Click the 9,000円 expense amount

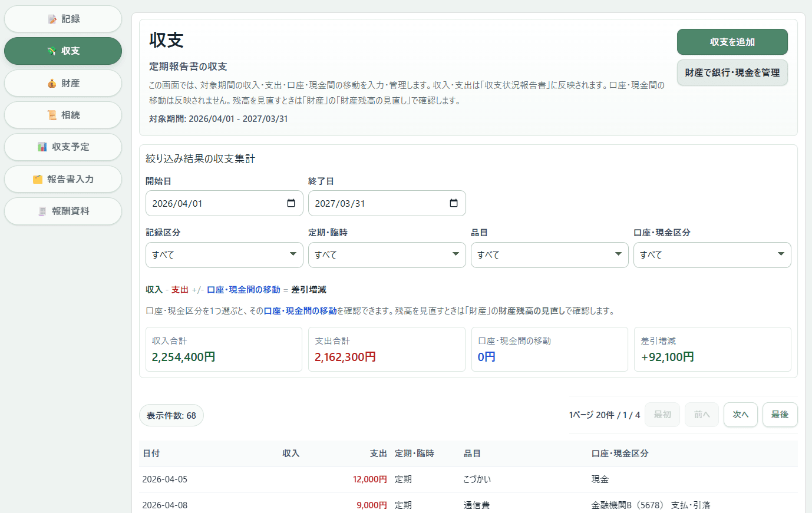pos(372,505)
